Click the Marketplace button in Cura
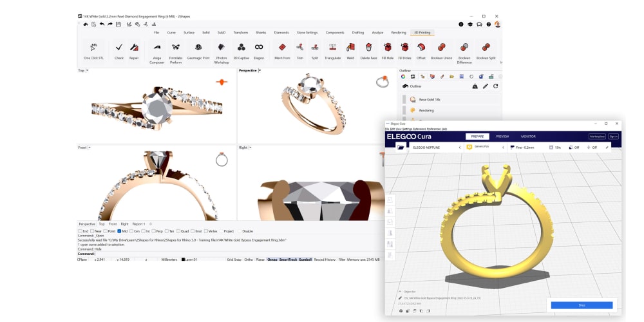This screenshot has height=322, width=644. [596, 137]
